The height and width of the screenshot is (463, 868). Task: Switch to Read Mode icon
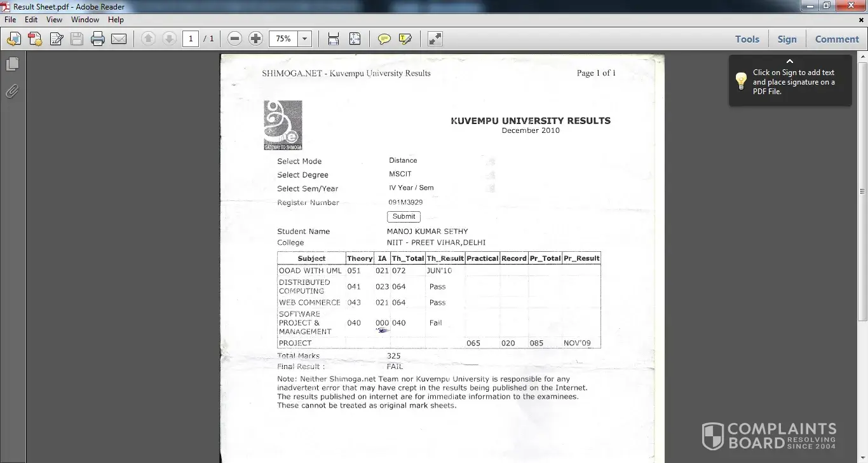tap(435, 39)
